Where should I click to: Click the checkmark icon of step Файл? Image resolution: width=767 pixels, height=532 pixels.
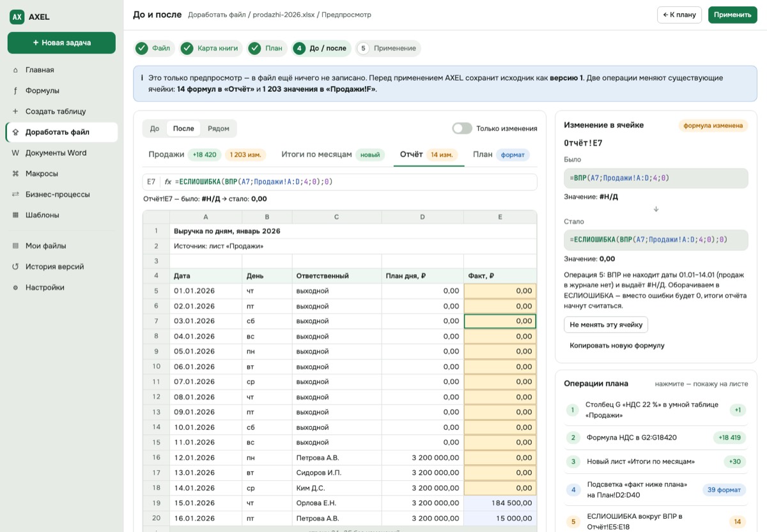142,48
